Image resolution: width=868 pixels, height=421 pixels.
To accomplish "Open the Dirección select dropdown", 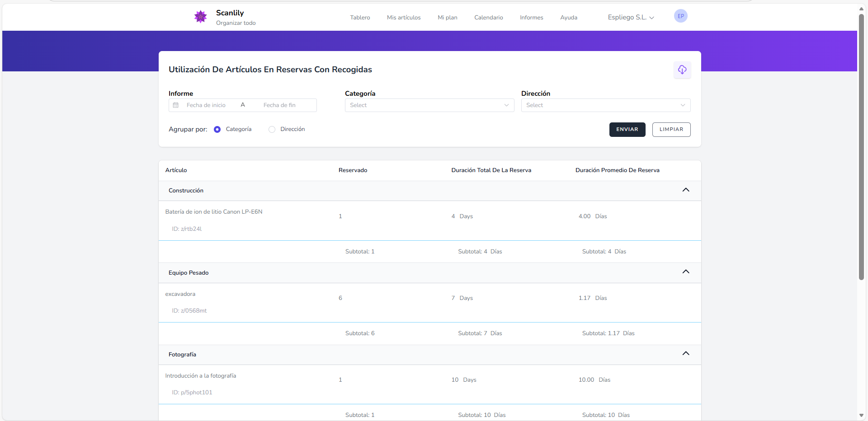I will 605,105.
